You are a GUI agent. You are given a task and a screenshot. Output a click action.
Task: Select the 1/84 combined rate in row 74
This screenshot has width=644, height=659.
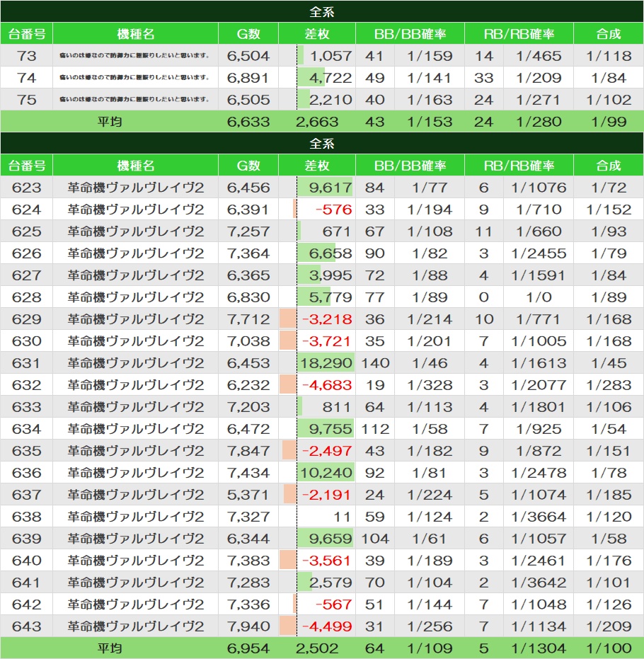[x=609, y=78]
